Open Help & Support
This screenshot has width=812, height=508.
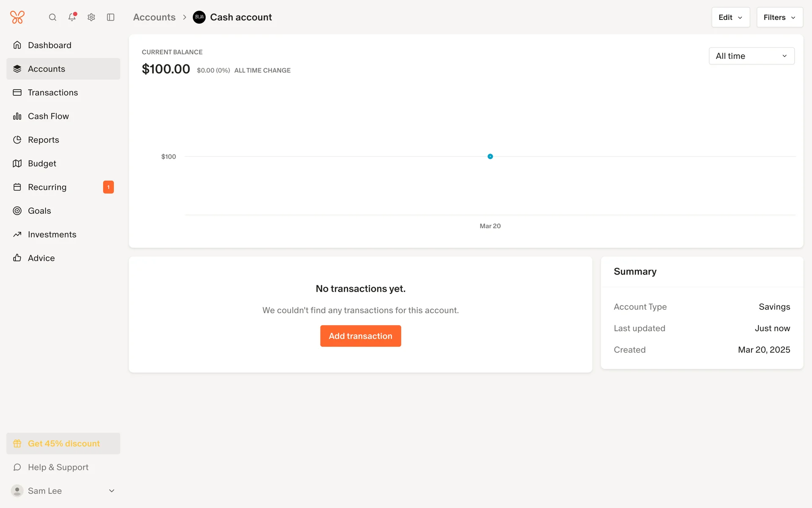pyautogui.click(x=58, y=467)
